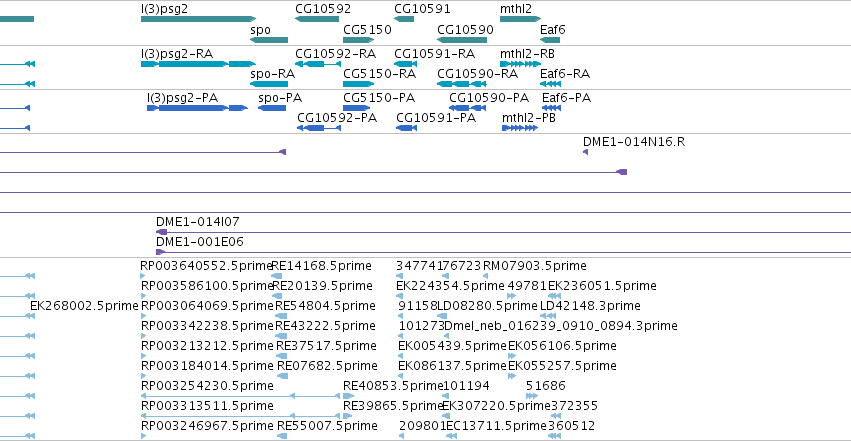Select the EK086137.5prime EST label

(452, 366)
